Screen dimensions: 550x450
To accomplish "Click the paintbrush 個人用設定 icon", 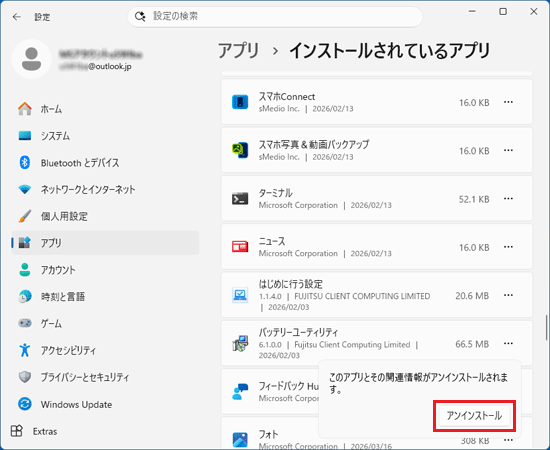I will 25,216.
